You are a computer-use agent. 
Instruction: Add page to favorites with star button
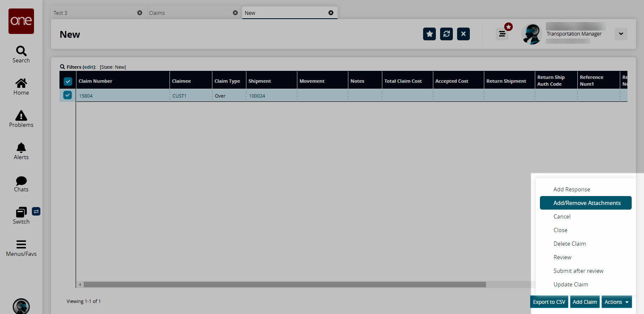pos(429,34)
